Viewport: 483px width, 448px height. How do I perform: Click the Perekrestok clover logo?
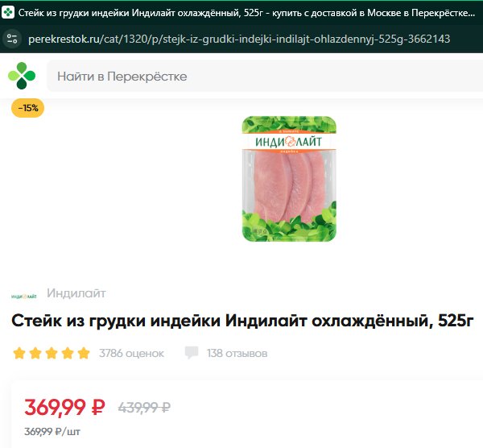point(22,76)
